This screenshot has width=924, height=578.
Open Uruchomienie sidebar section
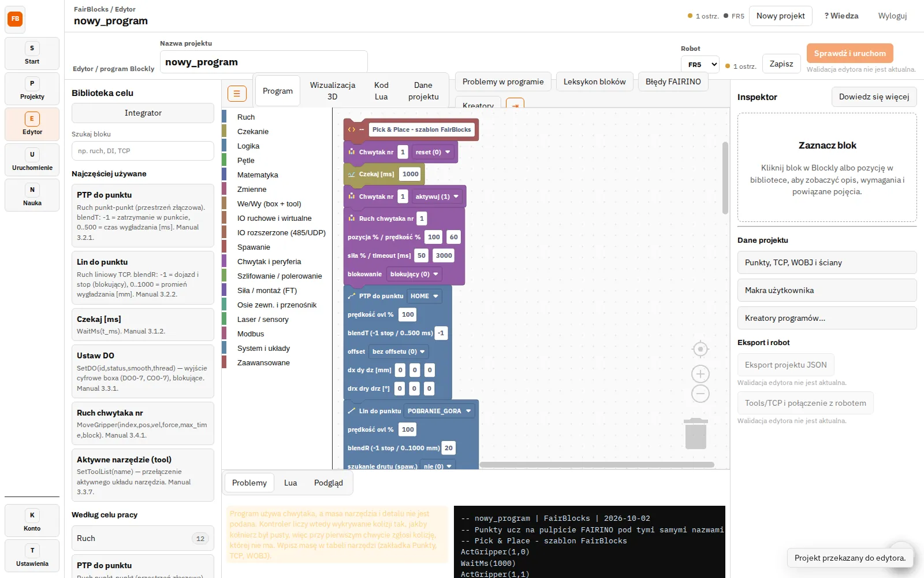pos(32,160)
